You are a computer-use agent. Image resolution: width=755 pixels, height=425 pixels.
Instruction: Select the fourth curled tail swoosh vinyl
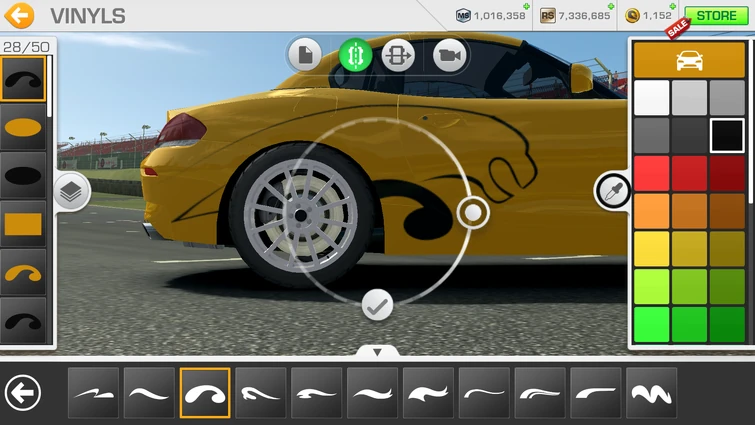[x=261, y=393]
